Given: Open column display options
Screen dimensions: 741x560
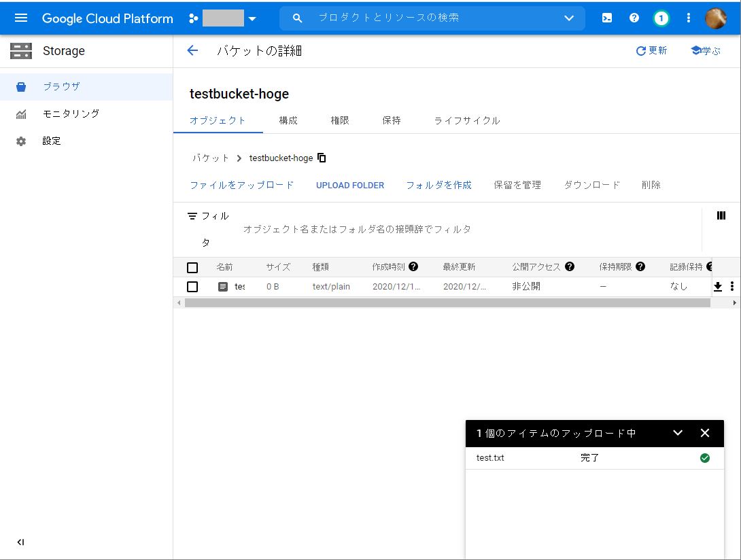Looking at the screenshot, I should point(721,215).
